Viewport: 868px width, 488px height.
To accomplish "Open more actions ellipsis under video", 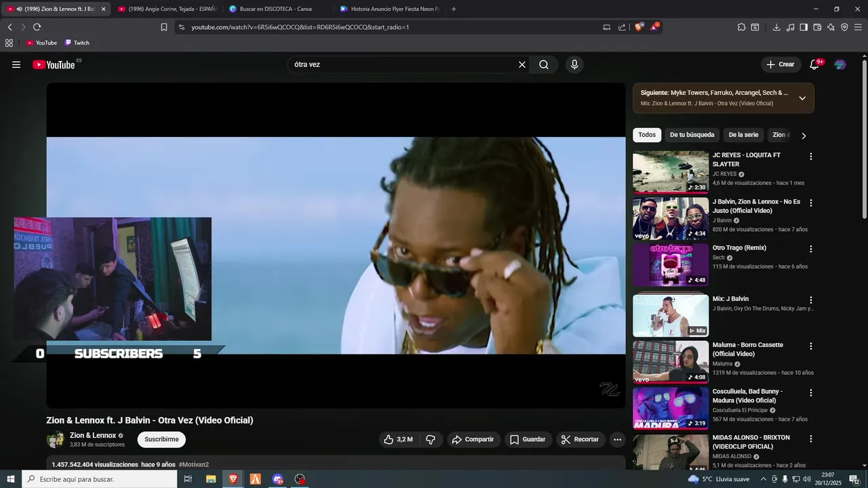I will point(617,439).
